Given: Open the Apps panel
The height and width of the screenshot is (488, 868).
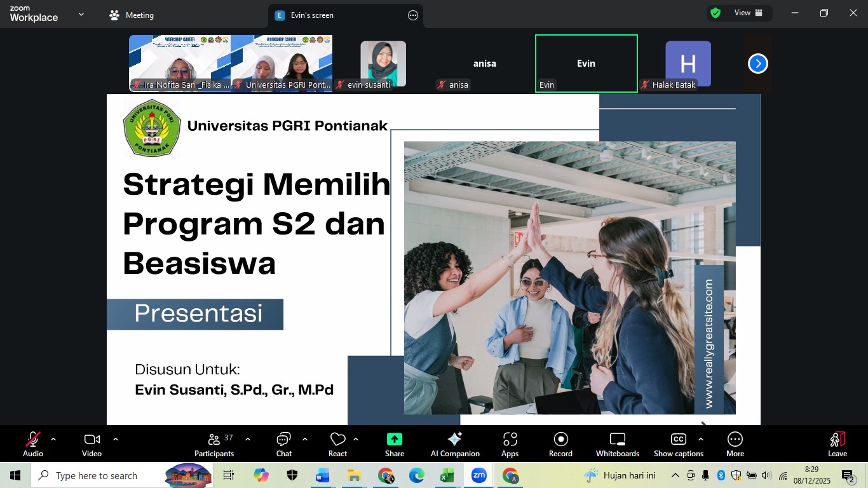Looking at the screenshot, I should [510, 444].
